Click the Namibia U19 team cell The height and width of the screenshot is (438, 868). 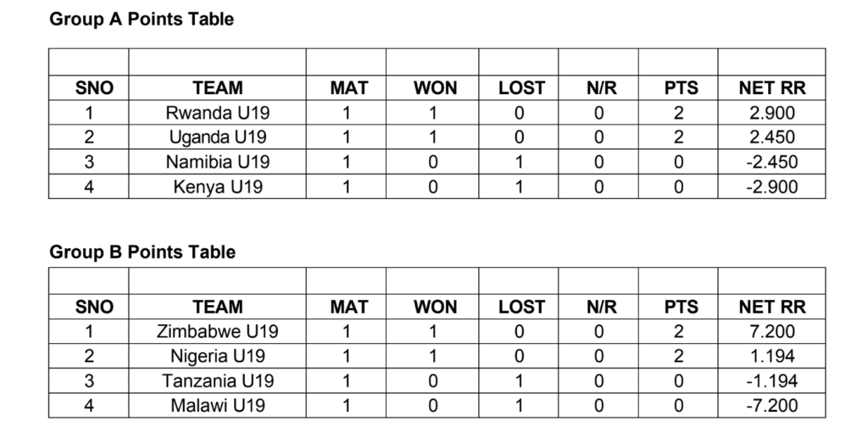click(218, 162)
